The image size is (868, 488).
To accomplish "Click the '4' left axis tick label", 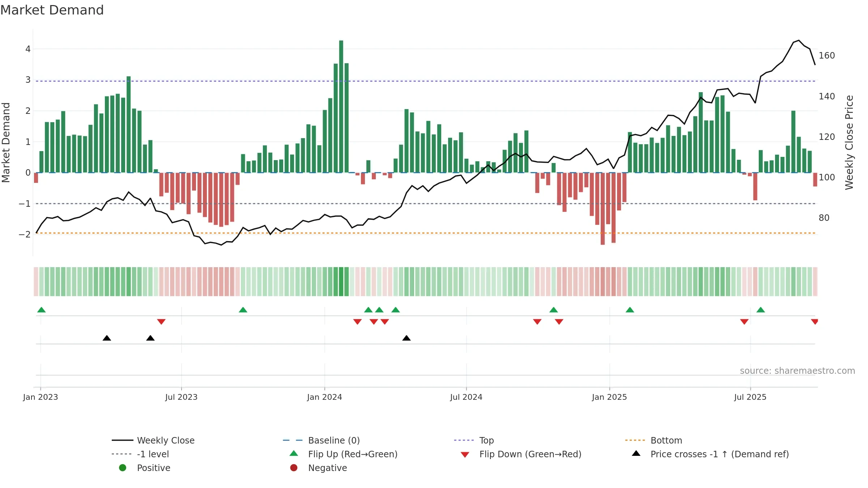I will pos(28,49).
